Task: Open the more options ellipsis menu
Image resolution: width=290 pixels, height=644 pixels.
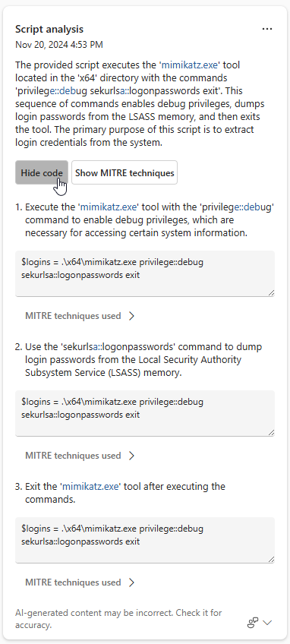Action: click(x=267, y=29)
